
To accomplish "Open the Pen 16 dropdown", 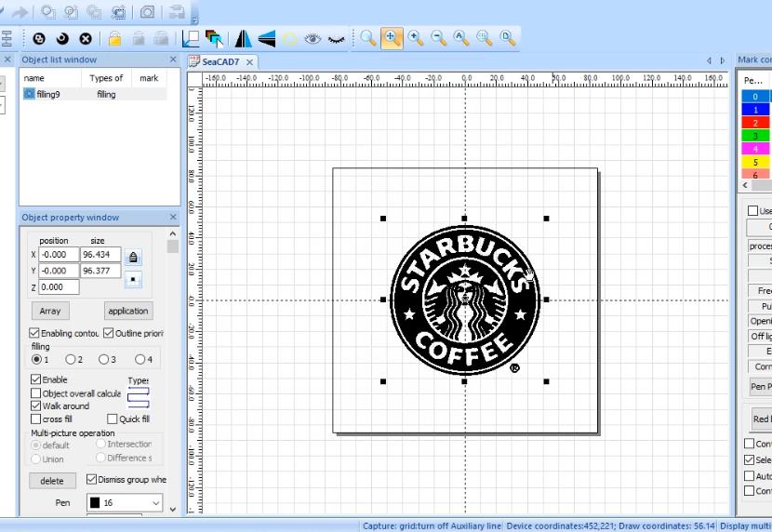I will click(154, 503).
